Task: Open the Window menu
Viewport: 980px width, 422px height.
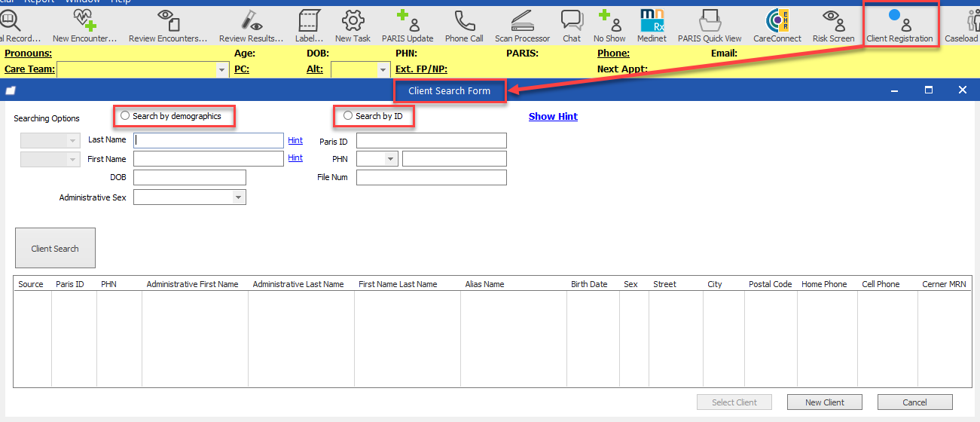Action: 82,2
